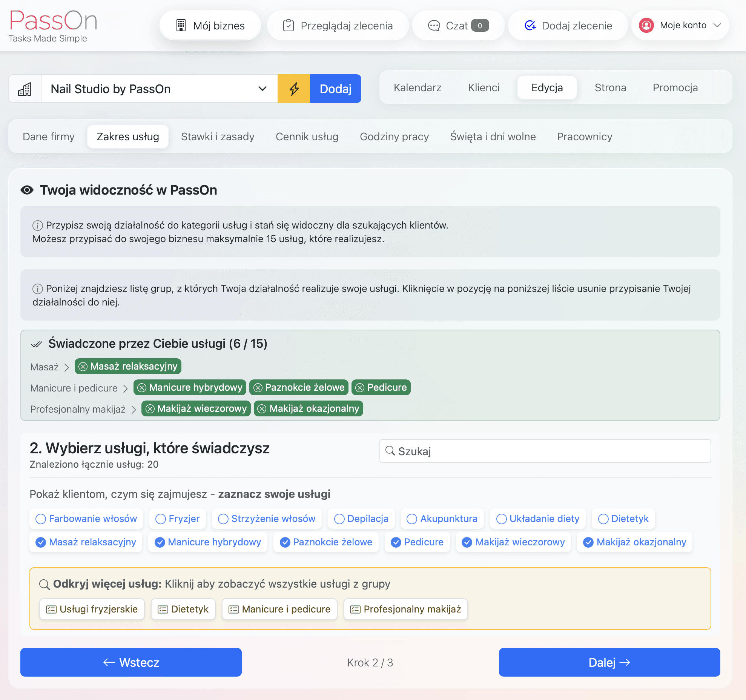The image size is (746, 700).
Task: Click the chevron next to Manicure i pedicure
Action: tap(126, 388)
